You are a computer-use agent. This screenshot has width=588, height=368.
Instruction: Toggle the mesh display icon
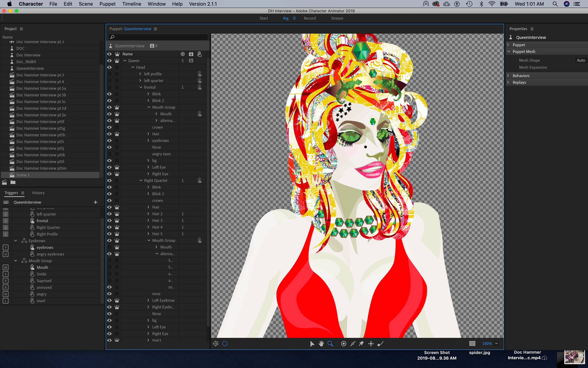click(216, 343)
